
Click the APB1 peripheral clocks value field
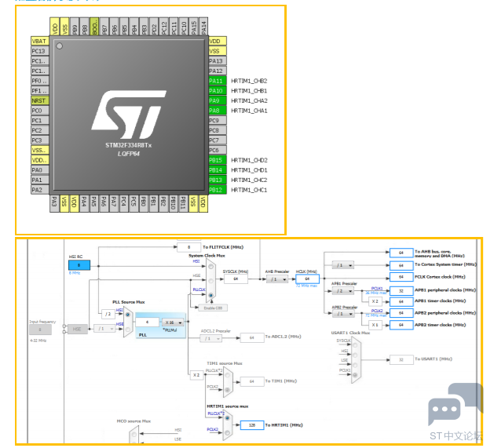[x=401, y=291]
